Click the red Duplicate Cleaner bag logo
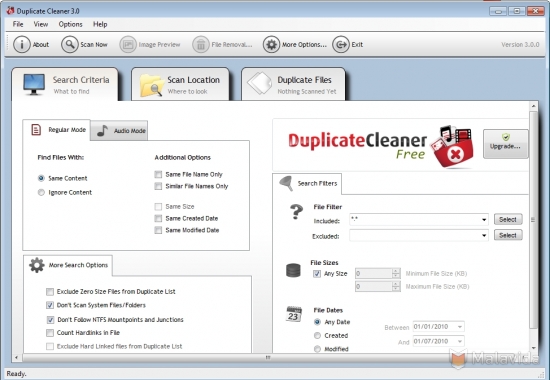The width and height of the screenshot is (550, 380). (452, 146)
